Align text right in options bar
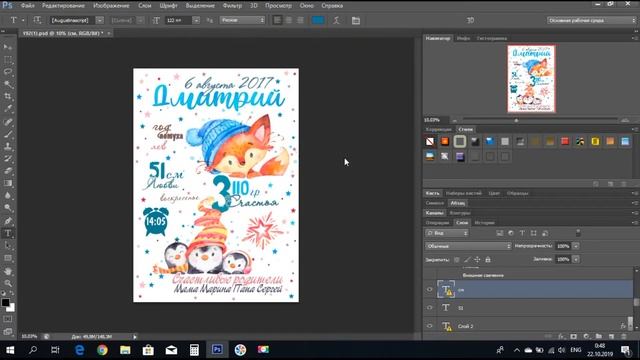Viewport: 640px width, 360px height. pyautogui.click(x=300, y=20)
